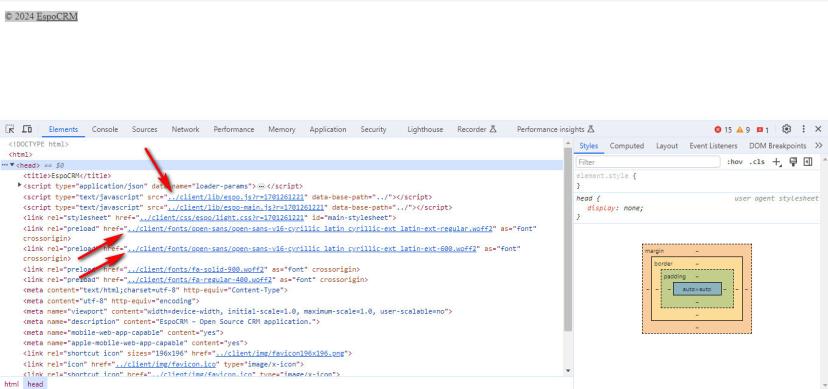Image resolution: width=828 pixels, height=389 pixels.
Task: Click the display: none declaration
Action: (x=615, y=208)
